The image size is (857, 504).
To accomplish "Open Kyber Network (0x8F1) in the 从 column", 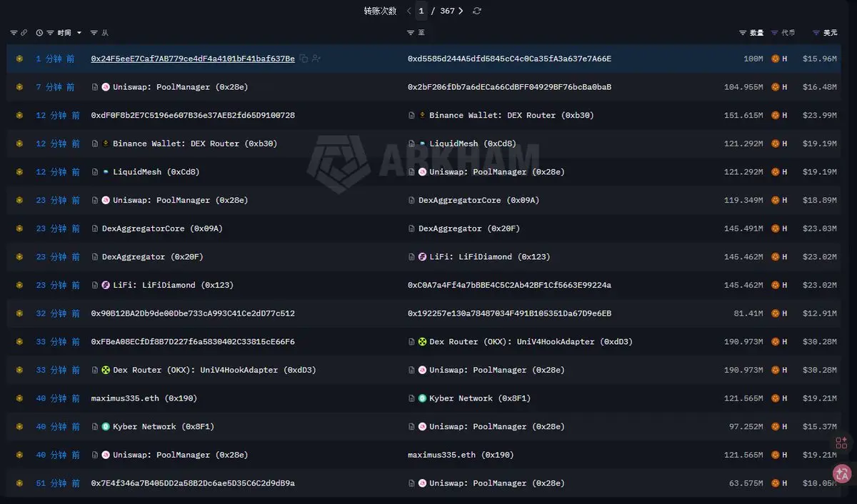I will pos(164,426).
